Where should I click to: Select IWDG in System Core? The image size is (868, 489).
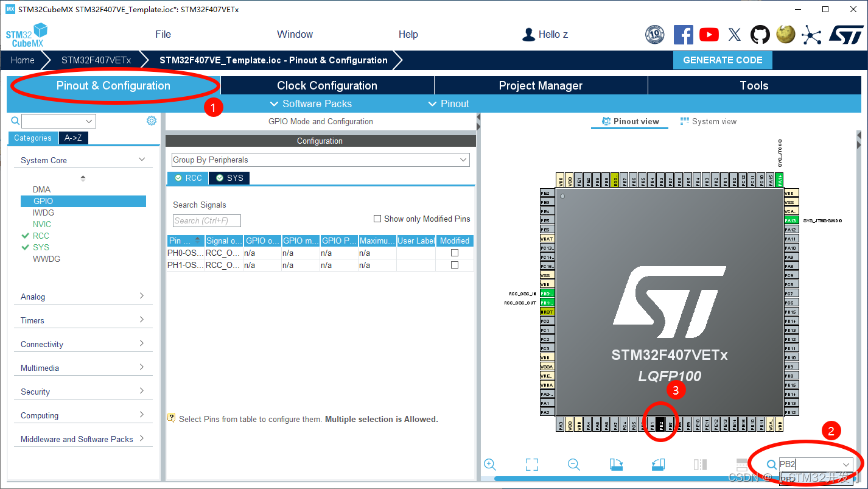pyautogui.click(x=43, y=213)
